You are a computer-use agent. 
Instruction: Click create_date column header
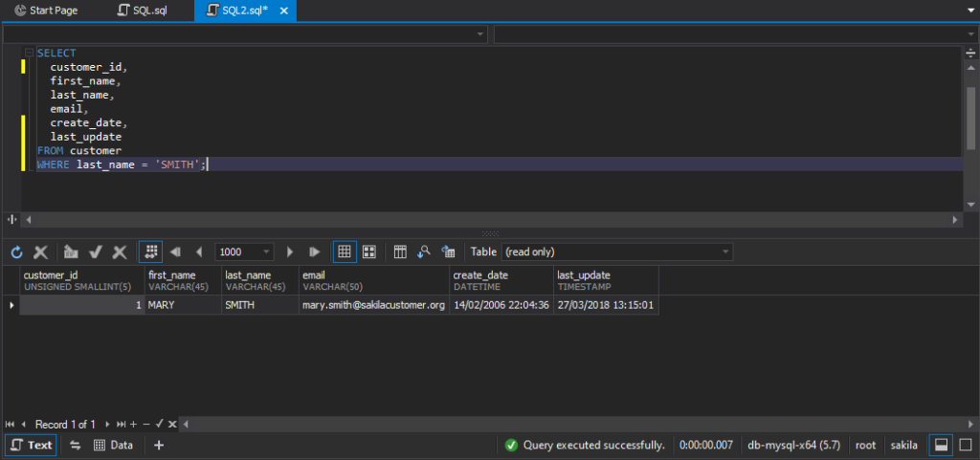click(x=501, y=280)
